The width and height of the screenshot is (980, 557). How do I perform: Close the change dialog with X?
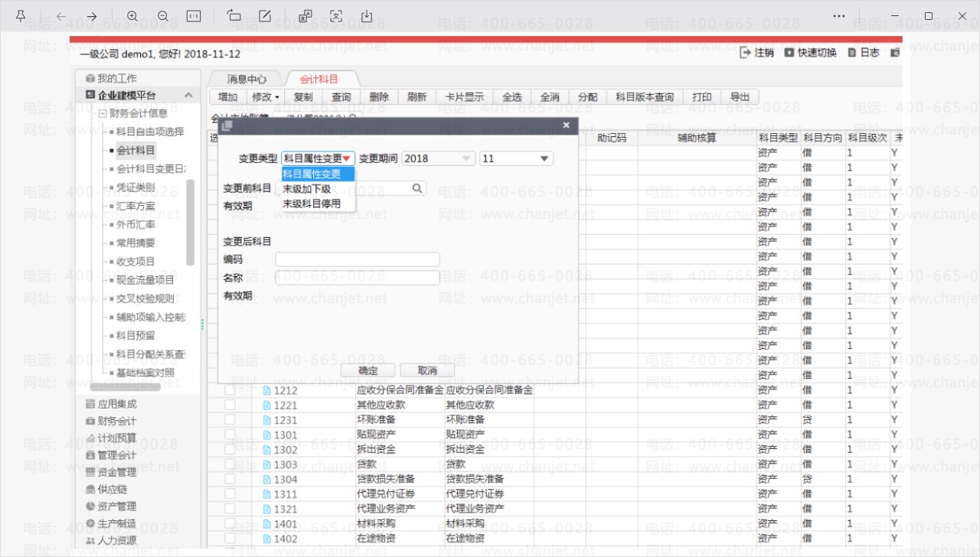pyautogui.click(x=566, y=125)
